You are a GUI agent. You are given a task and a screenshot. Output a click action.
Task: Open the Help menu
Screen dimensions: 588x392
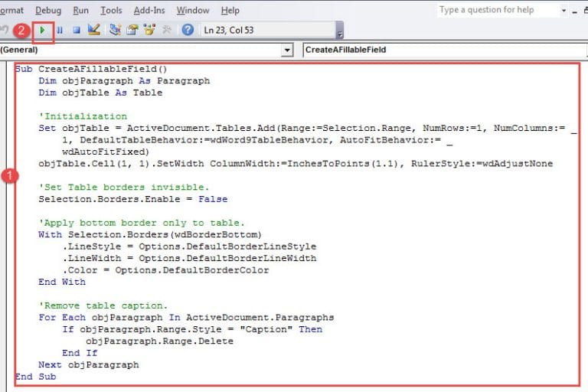tap(230, 11)
